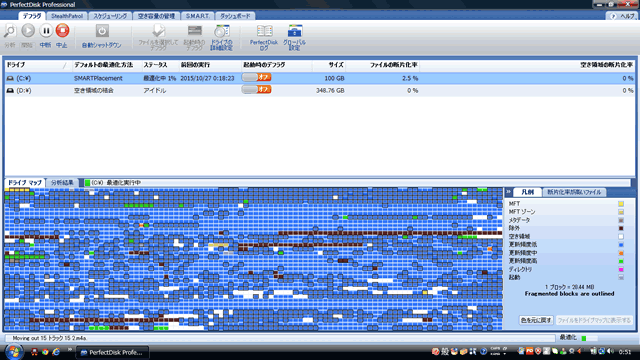Toggle boot-time defrag switch for D drive
The height and width of the screenshot is (360, 640).
point(256,90)
